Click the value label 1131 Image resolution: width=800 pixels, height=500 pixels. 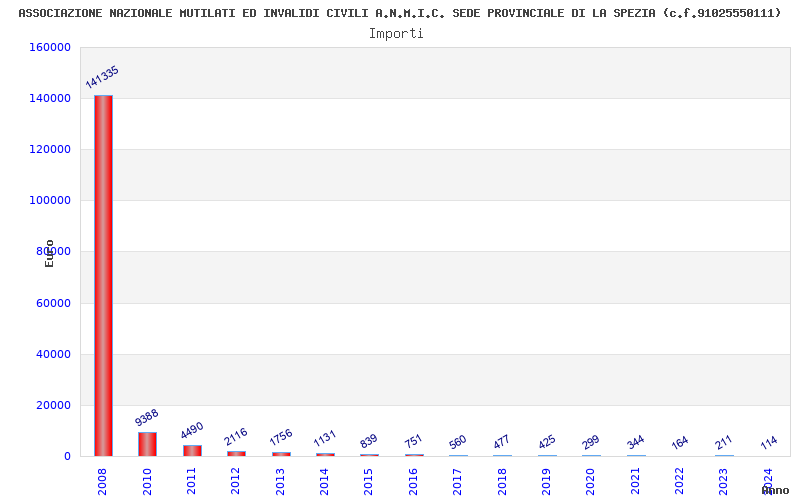point(324,438)
